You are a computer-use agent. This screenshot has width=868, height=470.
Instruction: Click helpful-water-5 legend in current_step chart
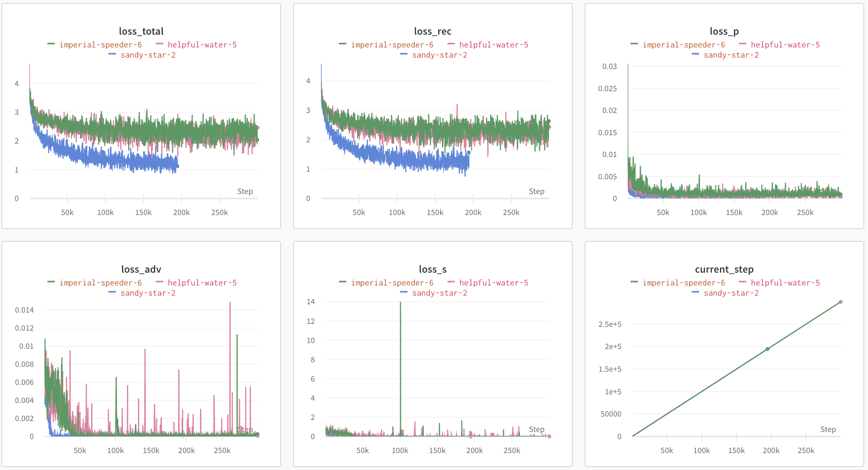pos(785,283)
